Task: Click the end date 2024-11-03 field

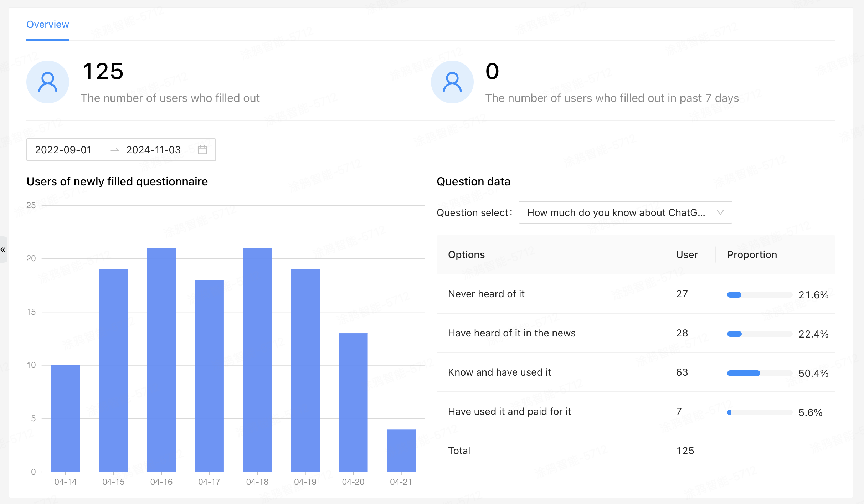Action: pyautogui.click(x=154, y=150)
